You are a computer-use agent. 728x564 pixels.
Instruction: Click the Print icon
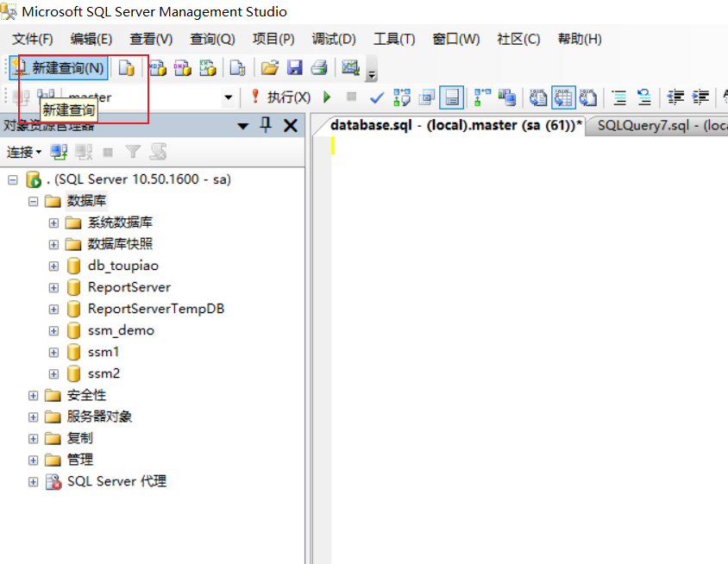click(x=319, y=68)
